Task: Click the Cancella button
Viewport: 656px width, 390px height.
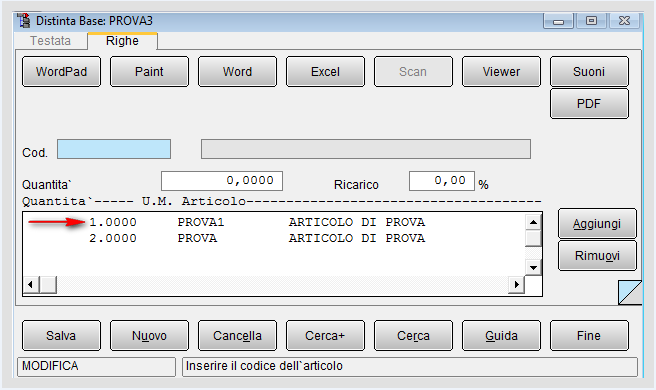Action: point(237,336)
